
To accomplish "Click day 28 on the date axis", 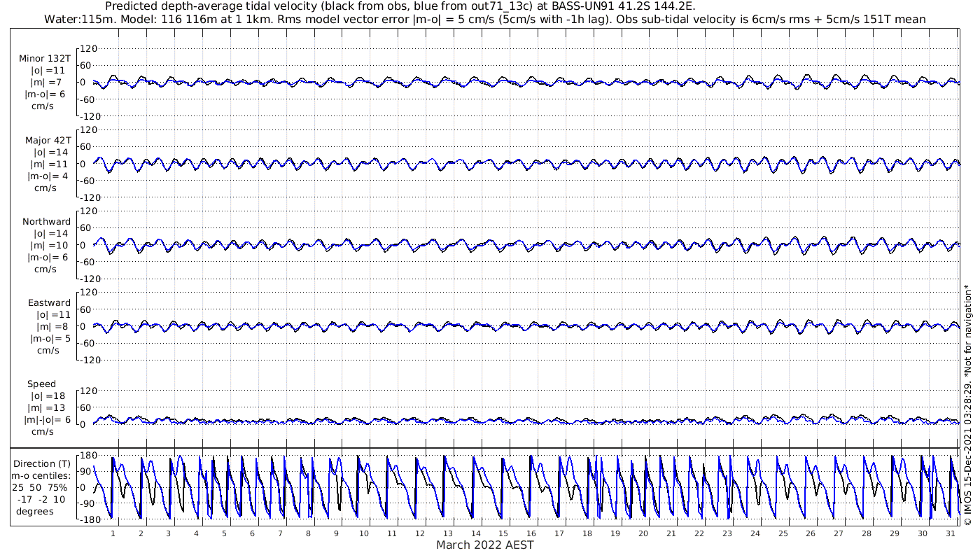I will (x=867, y=533).
